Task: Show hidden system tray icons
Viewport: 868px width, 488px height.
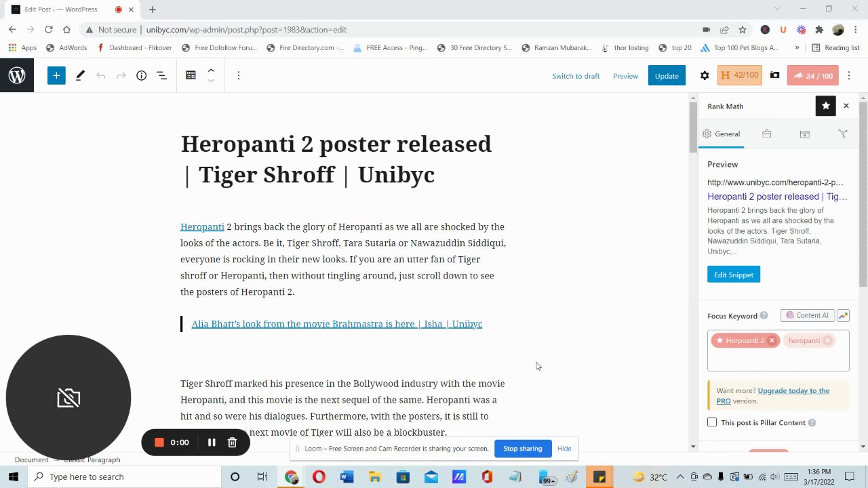Action: coord(680,476)
